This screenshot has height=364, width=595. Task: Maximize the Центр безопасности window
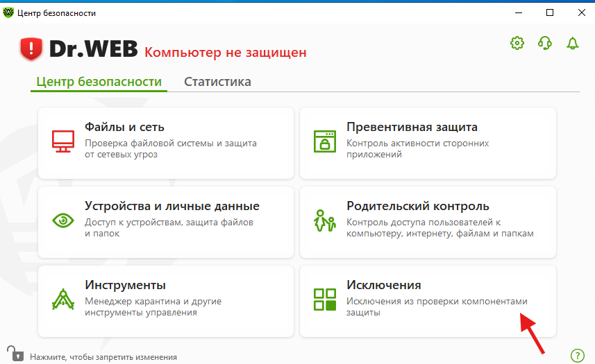550,12
